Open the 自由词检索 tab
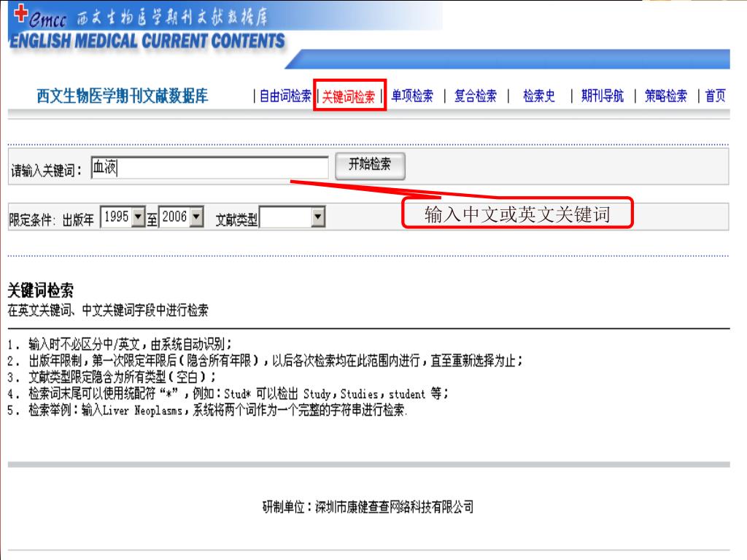This screenshot has width=747, height=560. click(x=285, y=96)
